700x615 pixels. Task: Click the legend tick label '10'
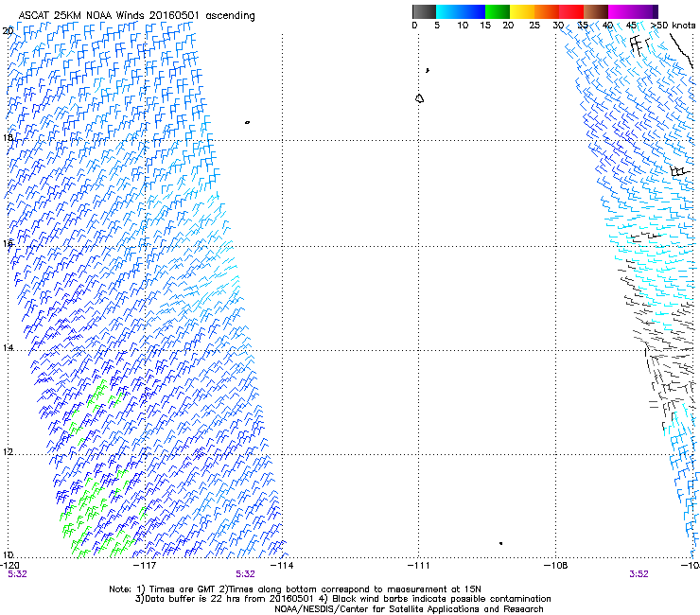[463, 26]
